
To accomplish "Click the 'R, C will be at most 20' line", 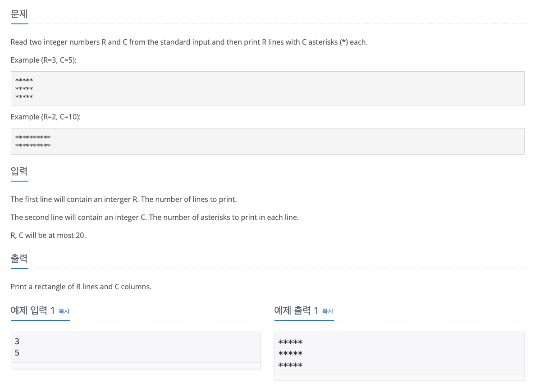I will pyautogui.click(x=48, y=235).
